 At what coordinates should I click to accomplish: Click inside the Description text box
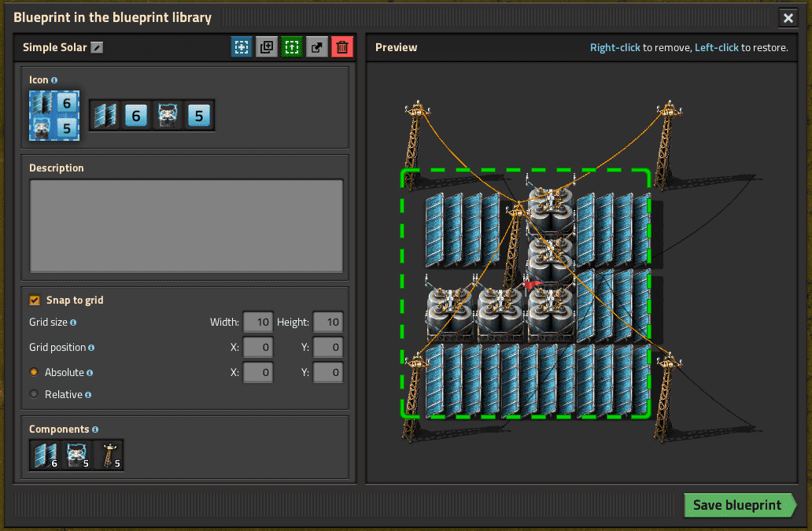[186, 226]
